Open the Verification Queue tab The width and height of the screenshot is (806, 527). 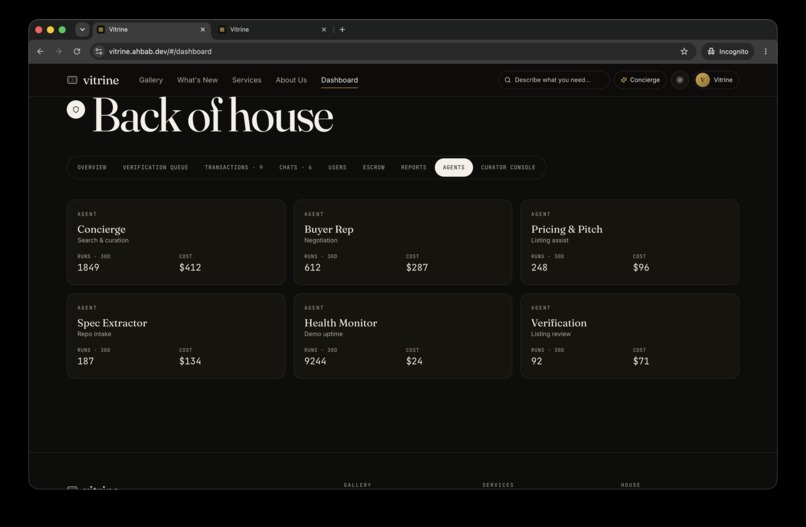(x=155, y=168)
